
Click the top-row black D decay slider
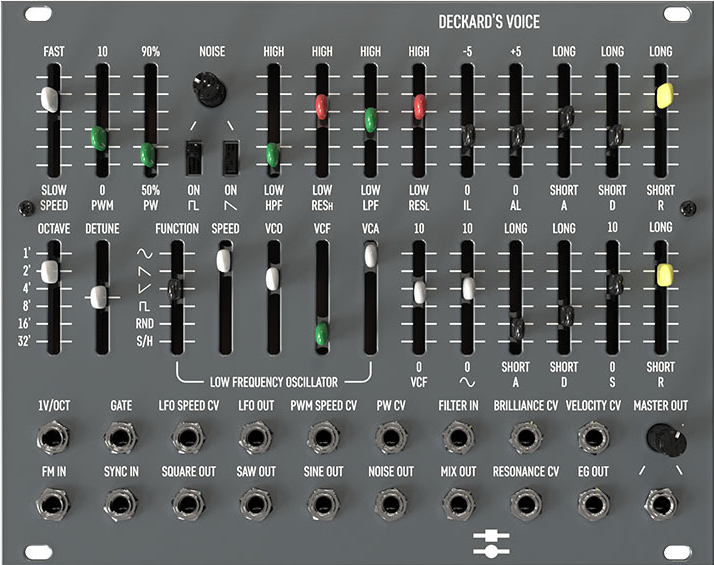point(615,137)
